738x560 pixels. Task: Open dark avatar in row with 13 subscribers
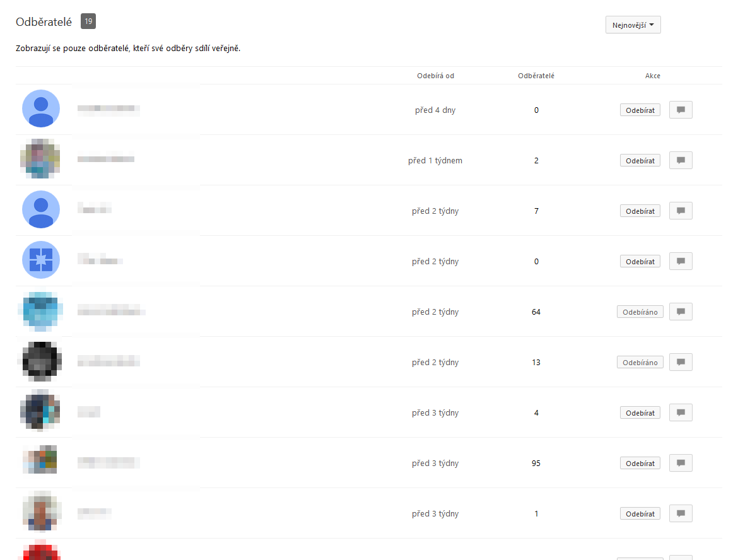coord(41,361)
